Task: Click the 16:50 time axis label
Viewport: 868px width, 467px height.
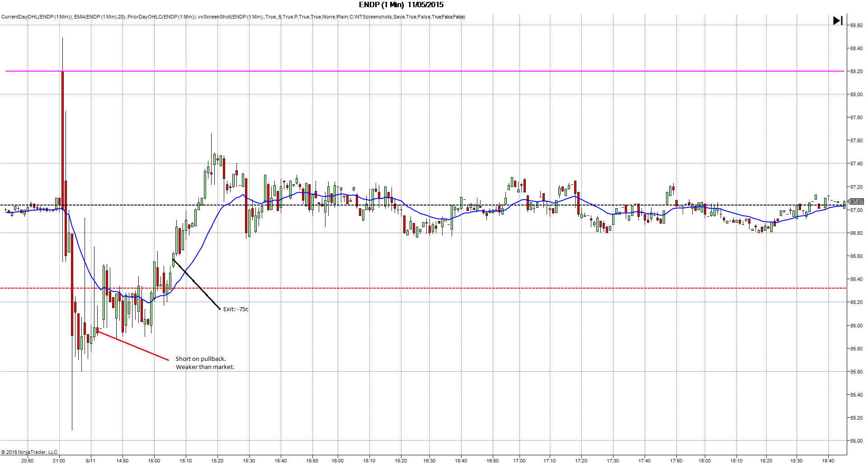Action: pos(492,461)
